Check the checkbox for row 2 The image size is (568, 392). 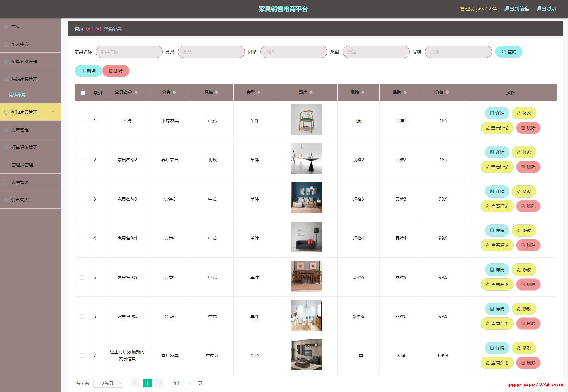coord(82,160)
